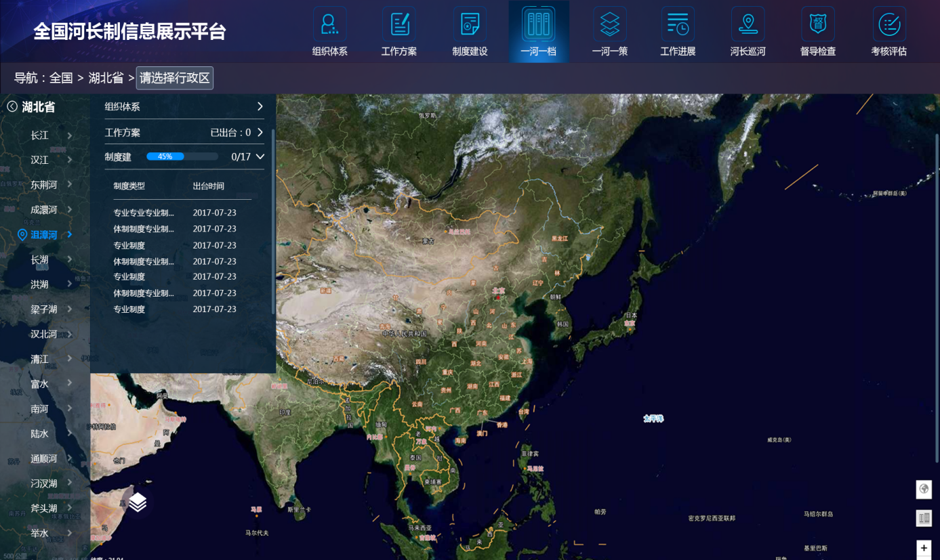
Task: Expand the arrow next to 清江
Action: (x=69, y=359)
